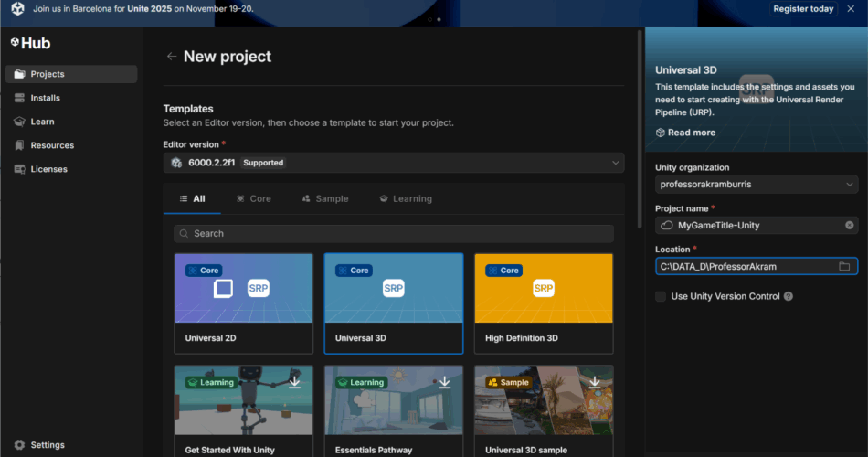
Task: Click the cloud icon in Project name field
Action: click(x=666, y=226)
